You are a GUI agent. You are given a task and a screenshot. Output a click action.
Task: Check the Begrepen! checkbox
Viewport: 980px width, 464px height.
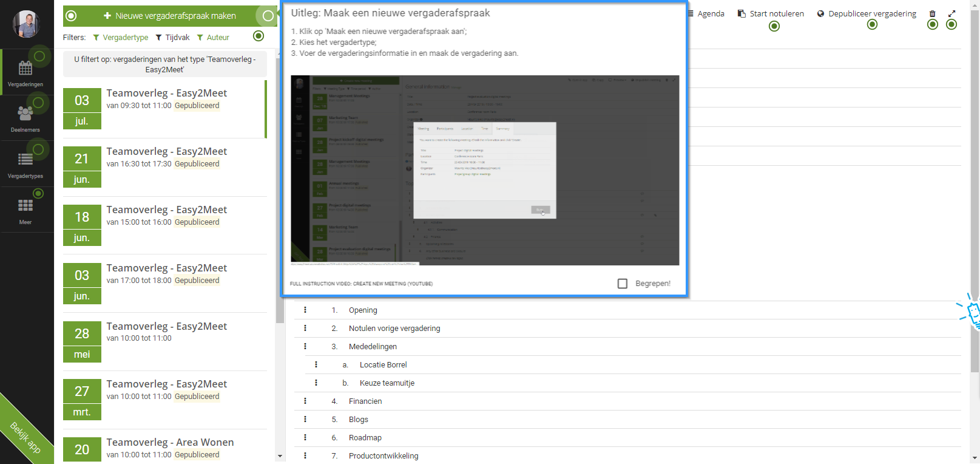[623, 284]
